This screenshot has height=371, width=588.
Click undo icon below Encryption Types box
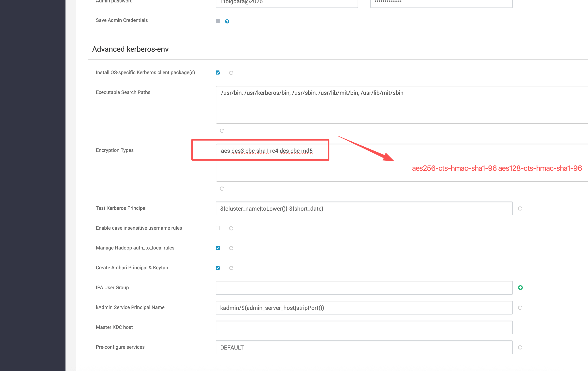[222, 189]
